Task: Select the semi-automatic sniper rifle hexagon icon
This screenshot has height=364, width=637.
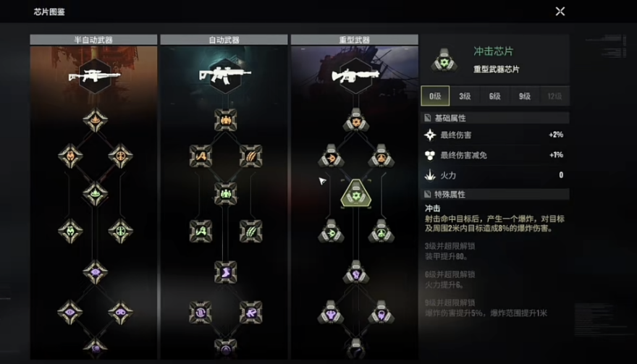Action: [x=95, y=76]
